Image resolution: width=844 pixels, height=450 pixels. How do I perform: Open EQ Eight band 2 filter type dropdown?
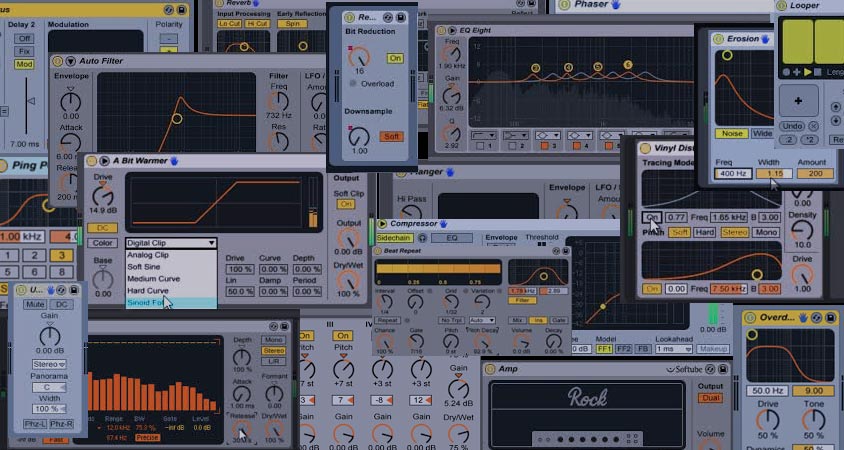click(516, 135)
